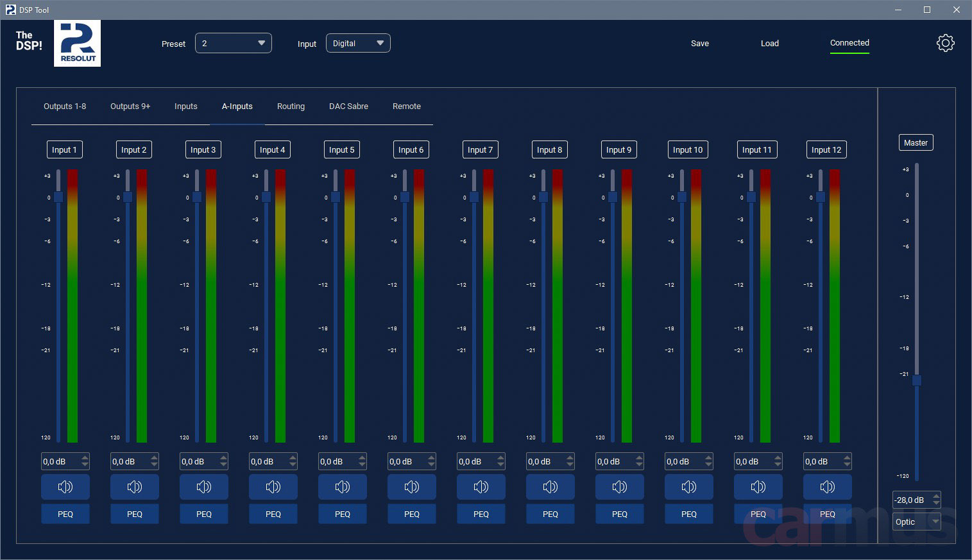Expand the Input source dropdown showing Digital
This screenshot has height=560, width=972.
358,43
